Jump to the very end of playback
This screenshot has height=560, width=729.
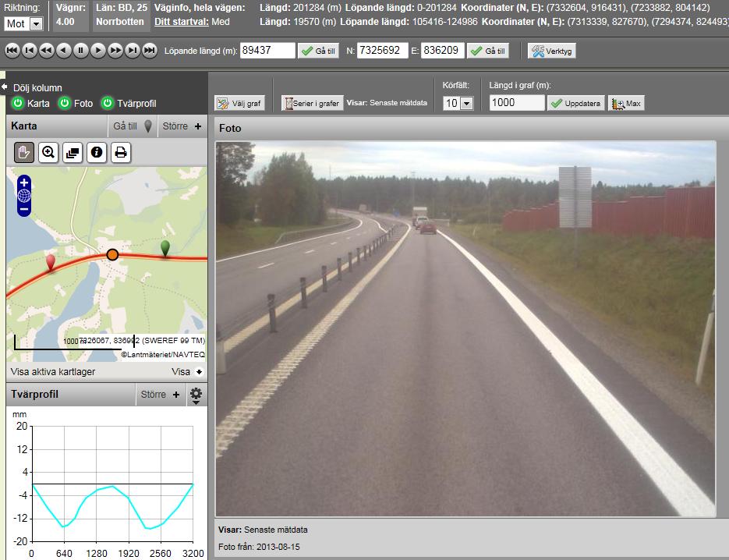(150, 50)
